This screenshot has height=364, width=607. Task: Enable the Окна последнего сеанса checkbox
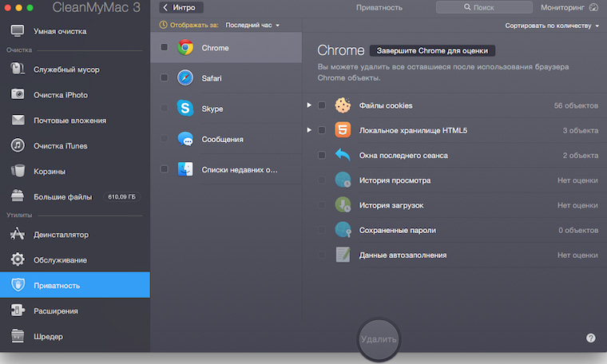pos(322,155)
